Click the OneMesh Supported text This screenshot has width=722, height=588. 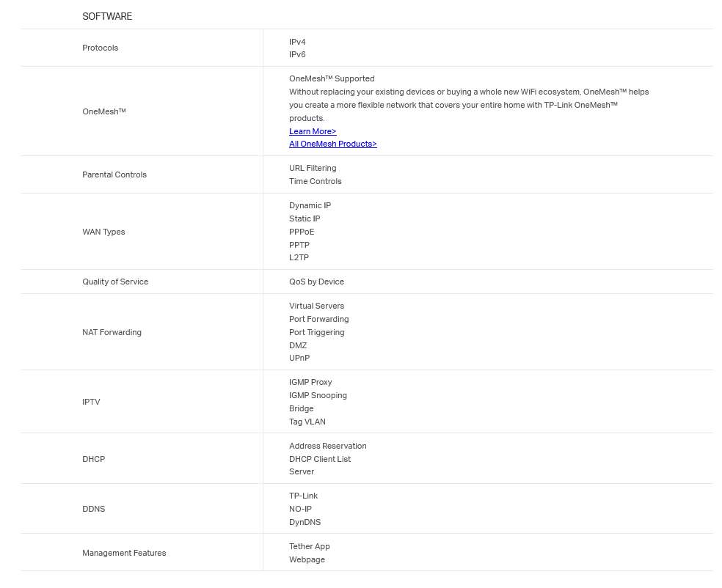coord(332,78)
